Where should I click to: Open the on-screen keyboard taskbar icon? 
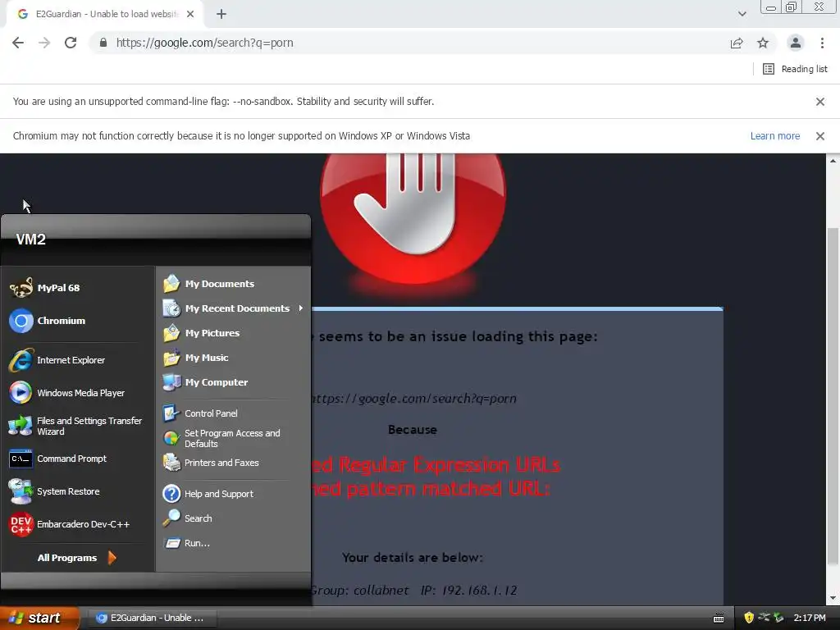tap(719, 619)
